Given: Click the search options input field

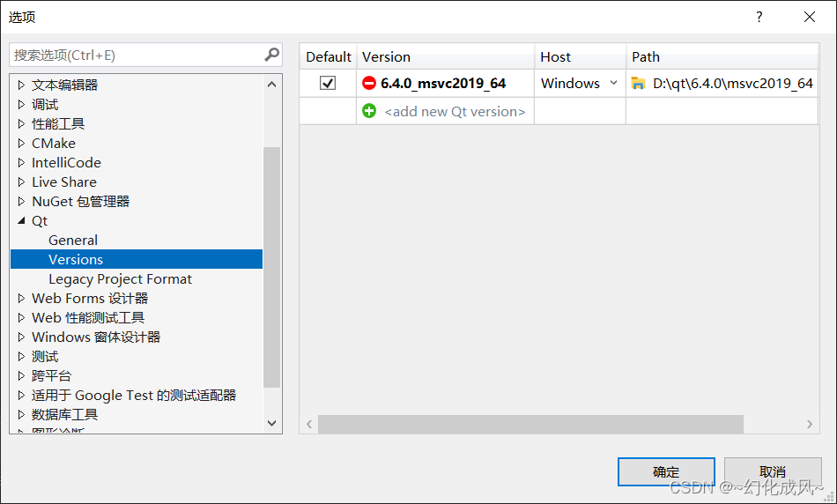Looking at the screenshot, I should coord(137,55).
